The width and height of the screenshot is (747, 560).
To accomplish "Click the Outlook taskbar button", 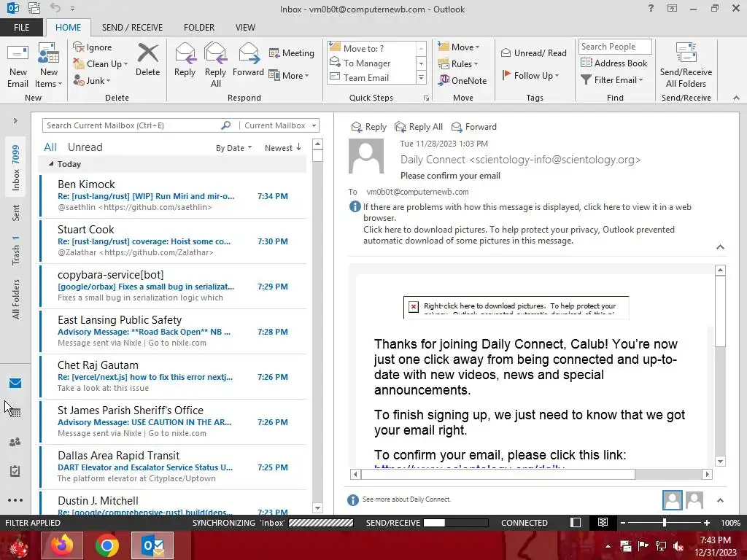I will (x=152, y=545).
